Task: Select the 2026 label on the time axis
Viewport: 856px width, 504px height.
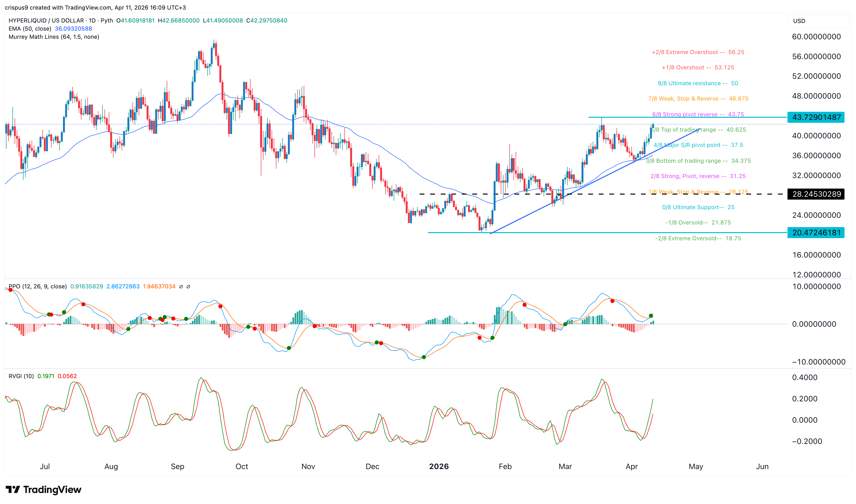Action: (x=439, y=466)
